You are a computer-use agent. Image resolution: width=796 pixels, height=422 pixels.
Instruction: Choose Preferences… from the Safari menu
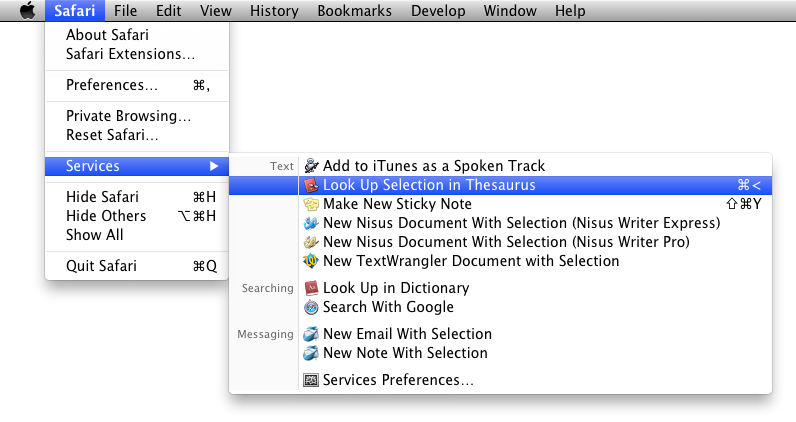[137, 85]
